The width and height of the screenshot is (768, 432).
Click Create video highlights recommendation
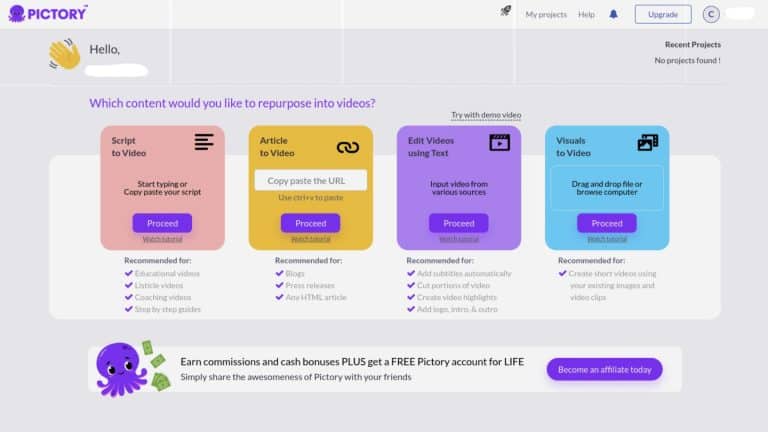point(456,297)
